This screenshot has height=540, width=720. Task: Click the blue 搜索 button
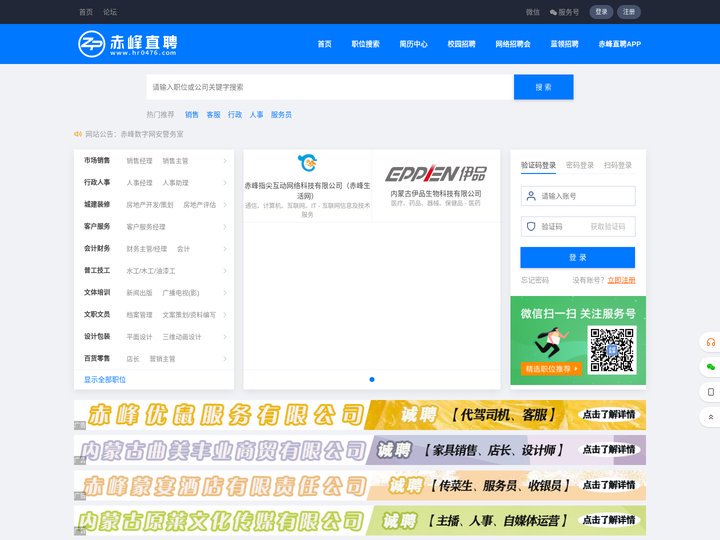pos(544,87)
